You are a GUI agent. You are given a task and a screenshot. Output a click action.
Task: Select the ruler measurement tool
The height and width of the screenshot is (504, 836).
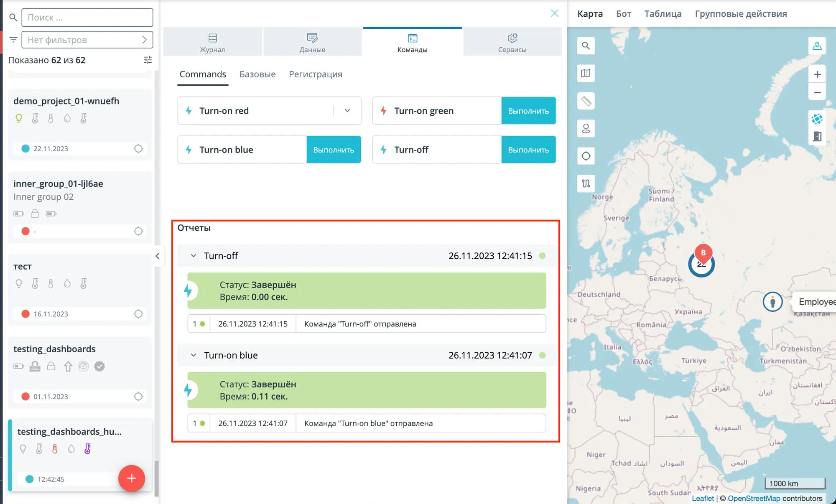[x=586, y=101]
